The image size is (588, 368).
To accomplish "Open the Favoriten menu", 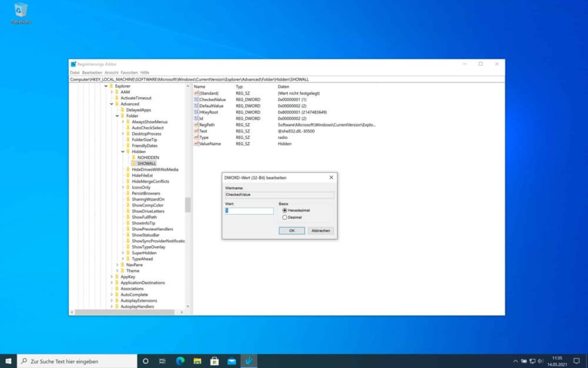I will coord(129,72).
